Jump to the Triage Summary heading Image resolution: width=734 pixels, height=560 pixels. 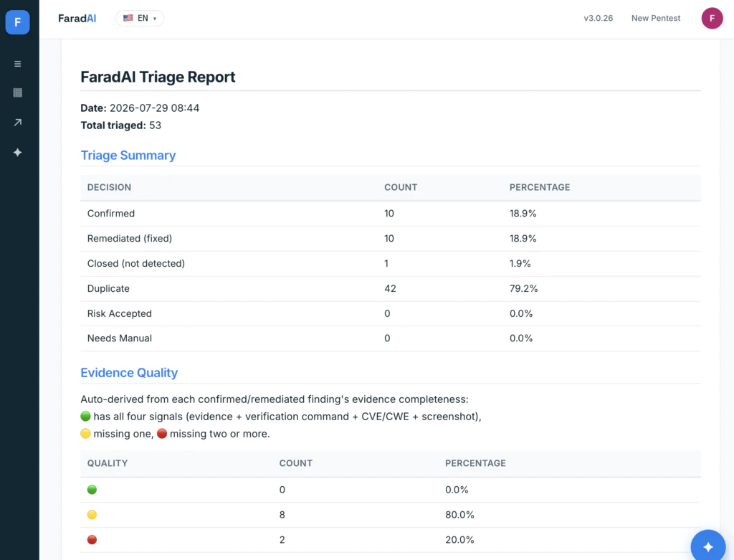pos(128,155)
